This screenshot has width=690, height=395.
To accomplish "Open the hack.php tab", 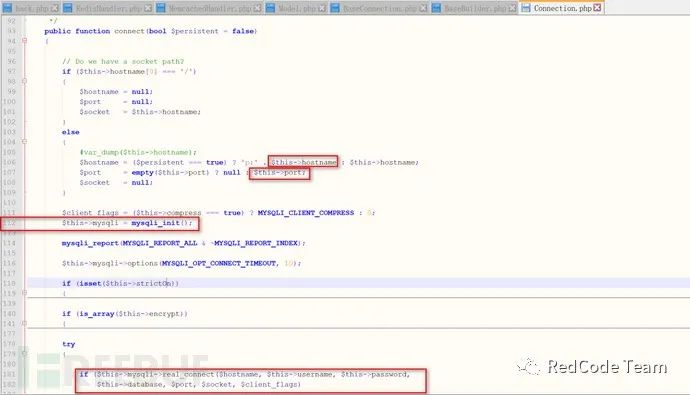I will pyautogui.click(x=31, y=8).
